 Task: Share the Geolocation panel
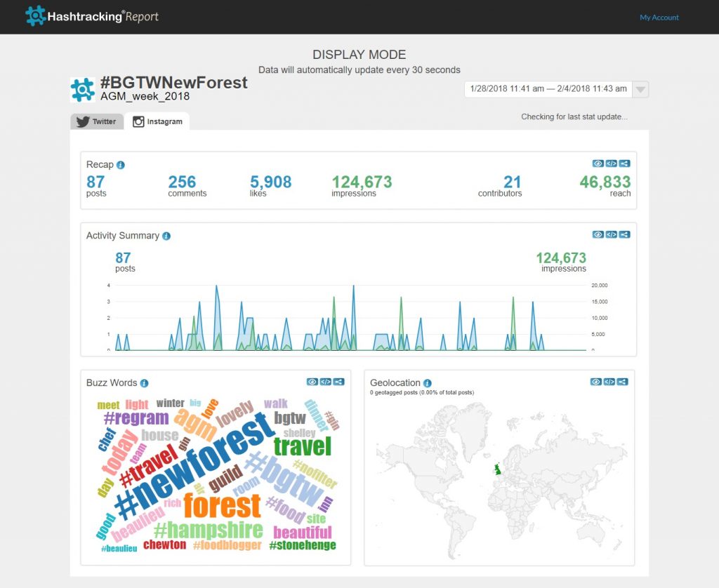click(x=622, y=382)
